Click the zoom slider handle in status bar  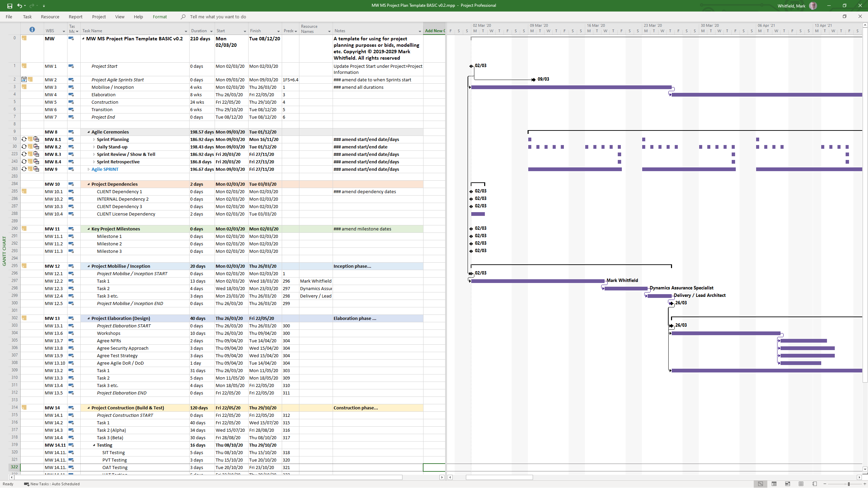tap(849, 484)
